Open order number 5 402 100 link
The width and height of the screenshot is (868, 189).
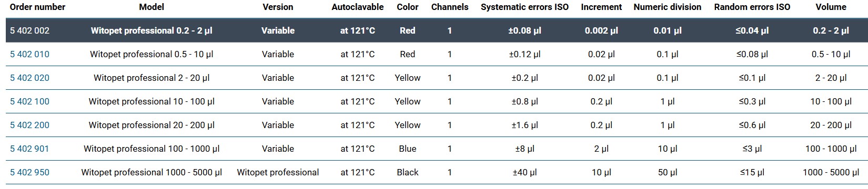[29, 101]
